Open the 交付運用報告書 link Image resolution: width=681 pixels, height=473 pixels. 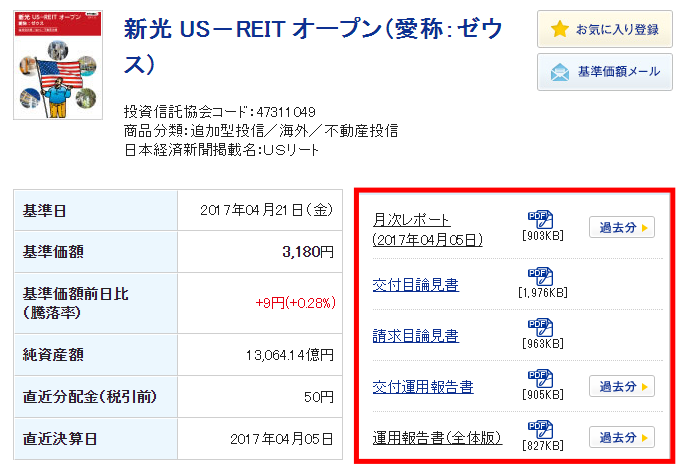[x=423, y=387]
